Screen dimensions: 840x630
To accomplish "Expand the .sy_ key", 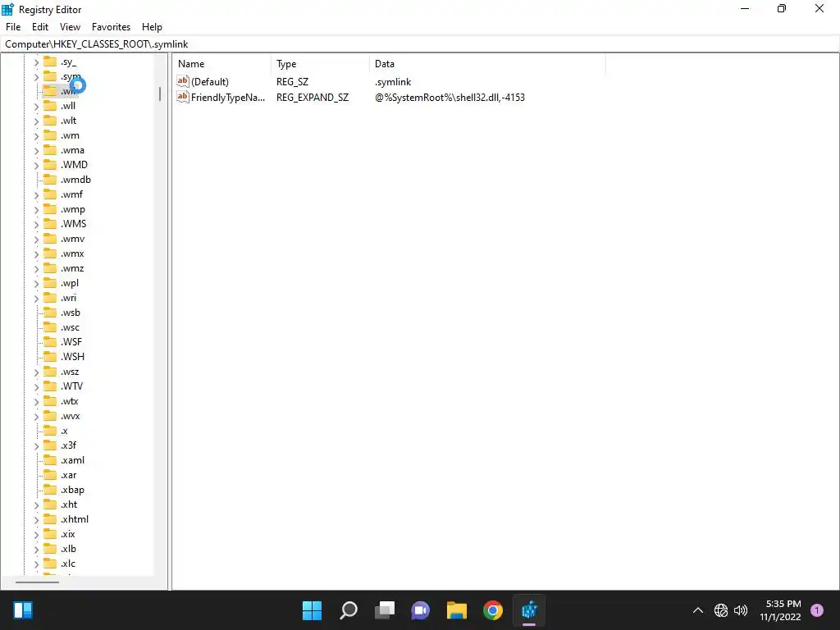I will [36, 62].
